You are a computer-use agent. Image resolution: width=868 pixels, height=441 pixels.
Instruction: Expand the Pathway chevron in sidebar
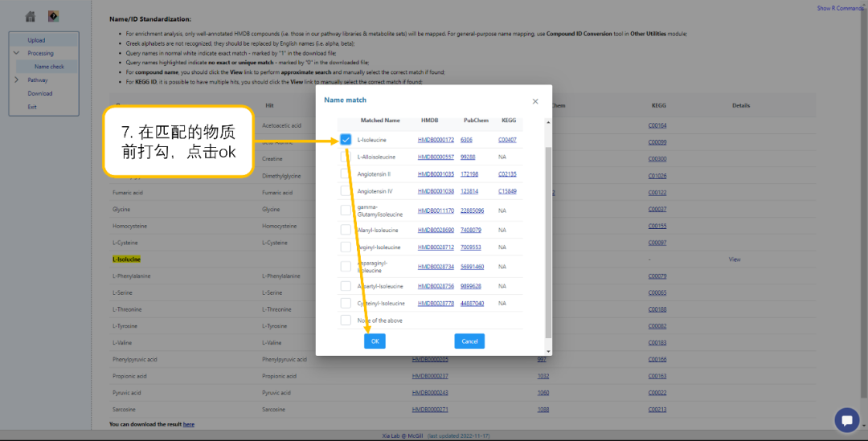tap(16, 80)
